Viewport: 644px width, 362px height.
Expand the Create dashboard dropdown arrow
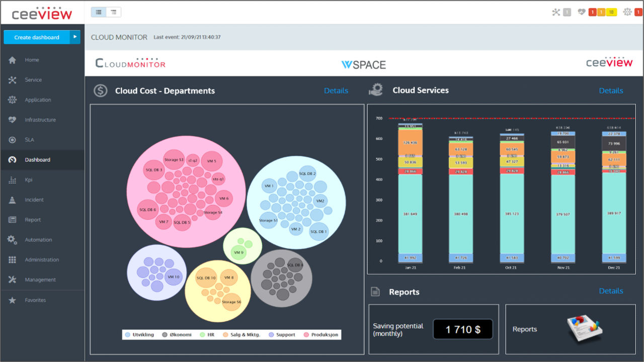click(75, 37)
